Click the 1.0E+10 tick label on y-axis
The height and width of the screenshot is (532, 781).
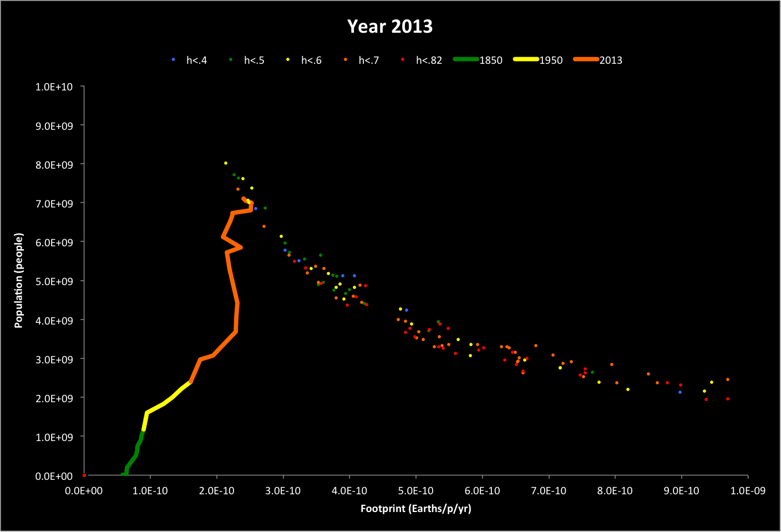(54, 87)
